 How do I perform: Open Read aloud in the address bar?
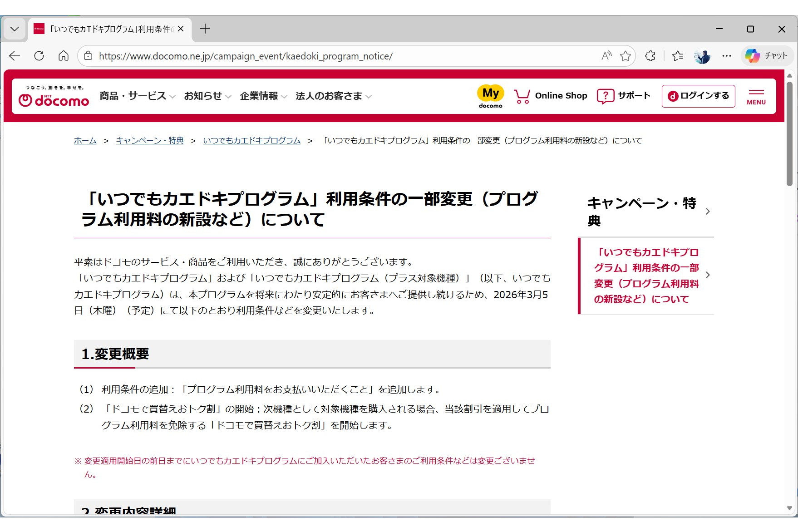pyautogui.click(x=606, y=56)
